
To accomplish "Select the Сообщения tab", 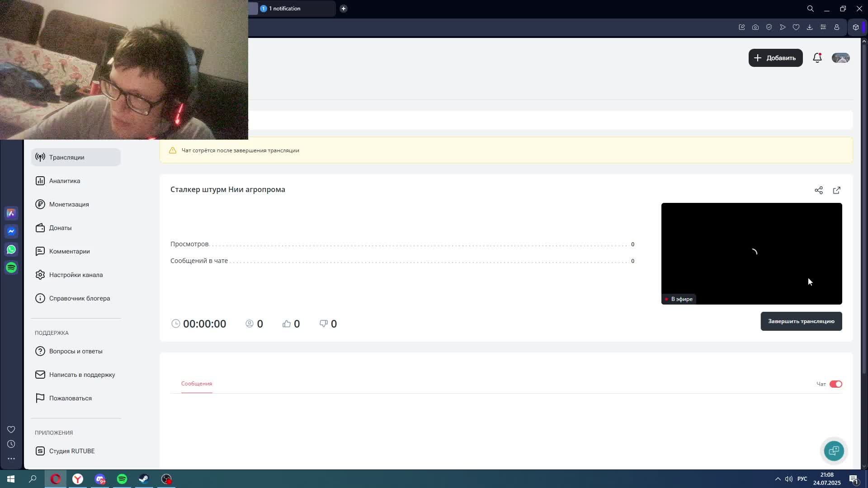I will pyautogui.click(x=197, y=384).
